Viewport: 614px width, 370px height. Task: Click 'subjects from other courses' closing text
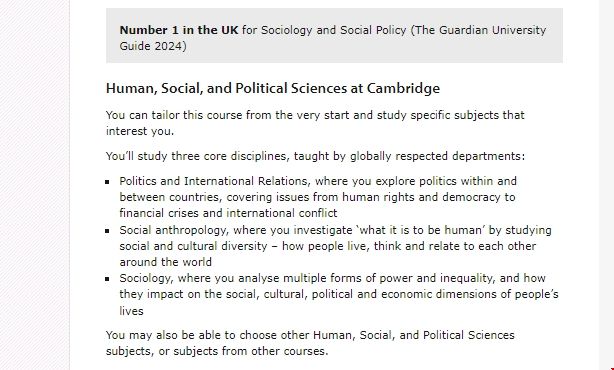point(251,351)
